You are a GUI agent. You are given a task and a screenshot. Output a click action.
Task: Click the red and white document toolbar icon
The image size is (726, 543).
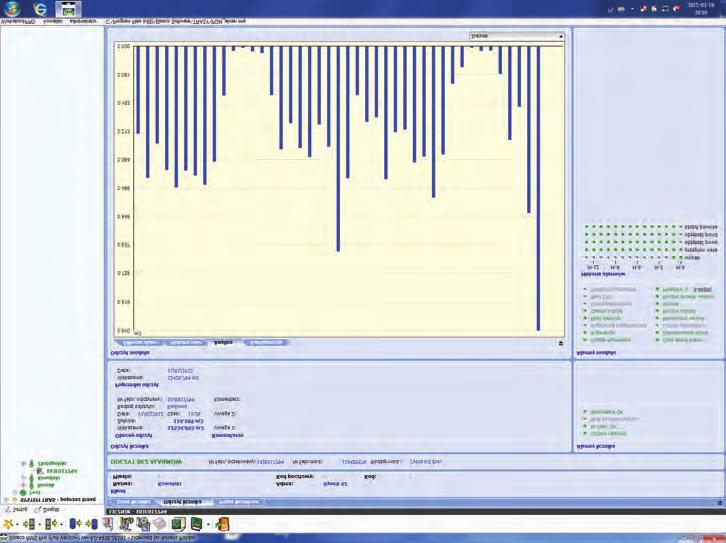tap(108, 524)
